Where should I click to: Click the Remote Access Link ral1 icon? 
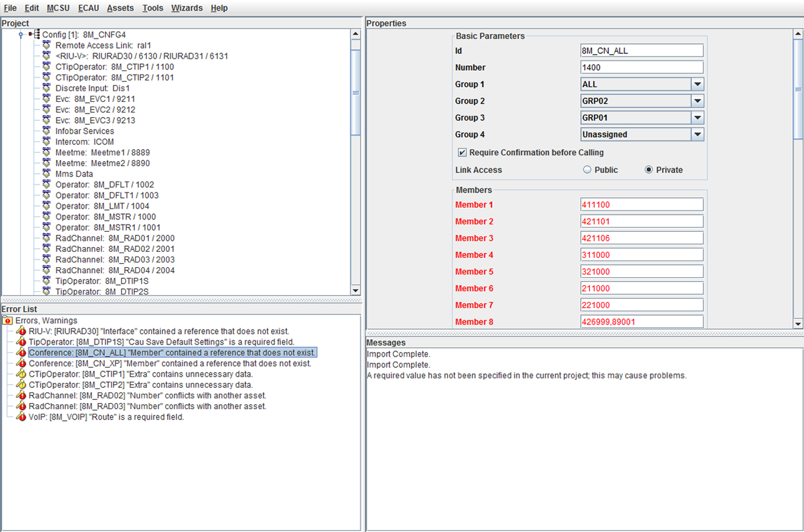click(46, 45)
